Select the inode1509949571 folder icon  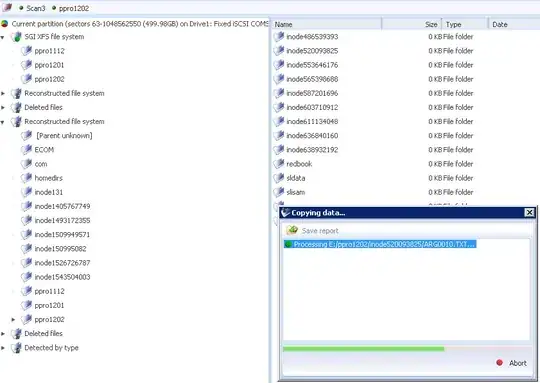[26, 235]
